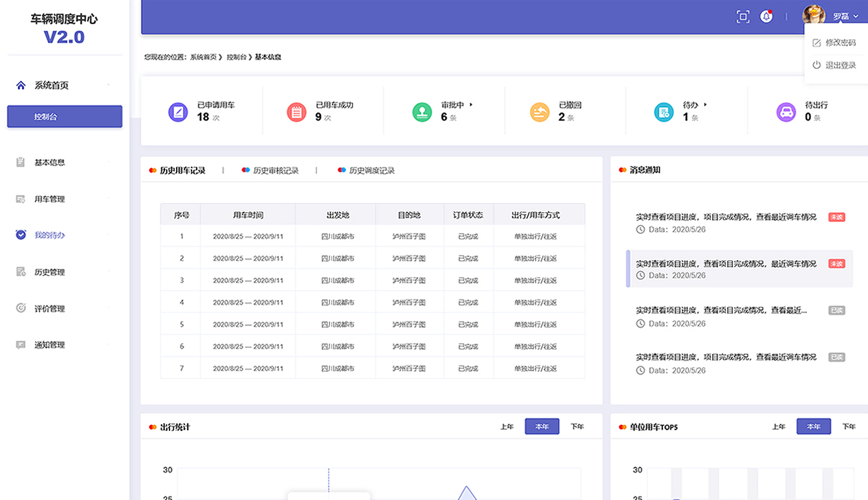Expand the 审批中 arrow indicator
Viewport: 868px width, 500px height.
click(471, 104)
